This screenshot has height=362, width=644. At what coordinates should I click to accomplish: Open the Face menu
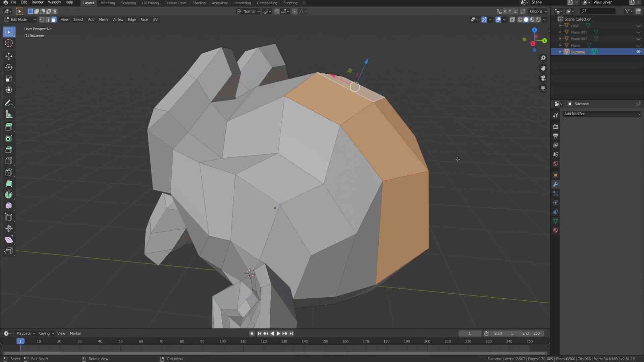144,19
